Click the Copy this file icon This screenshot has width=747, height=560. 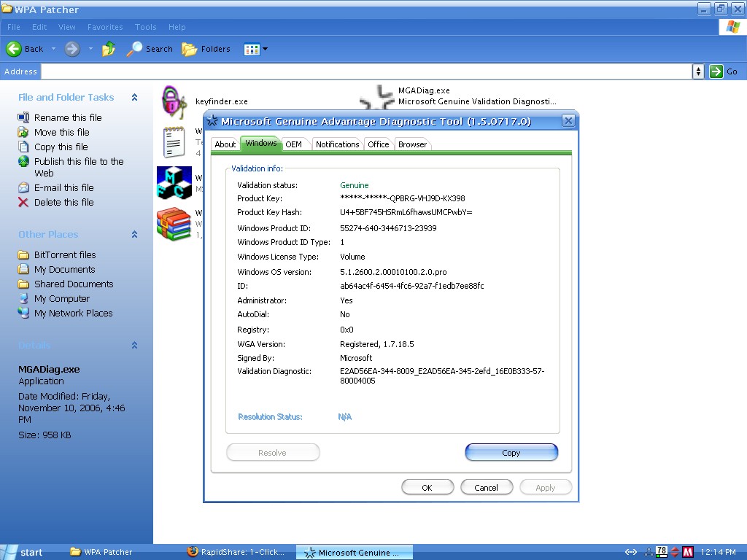tap(23, 147)
